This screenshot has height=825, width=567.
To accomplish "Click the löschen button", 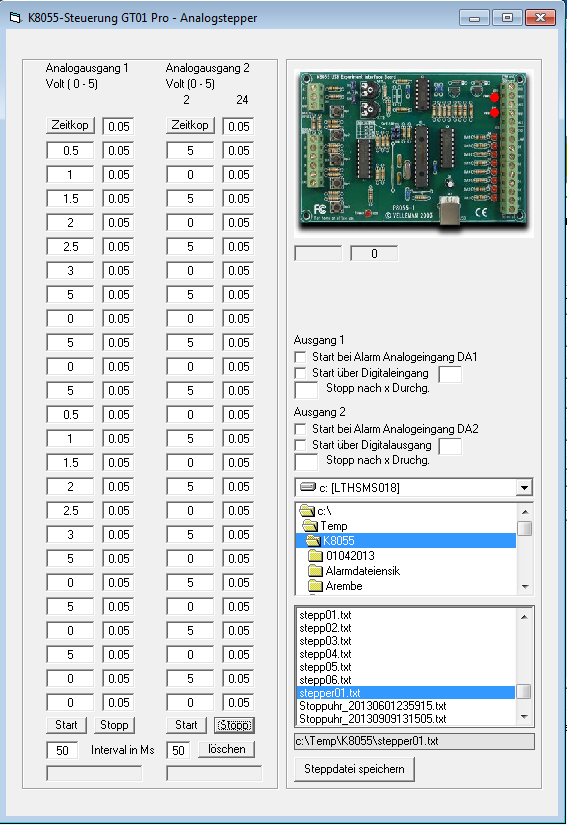I will [227, 749].
